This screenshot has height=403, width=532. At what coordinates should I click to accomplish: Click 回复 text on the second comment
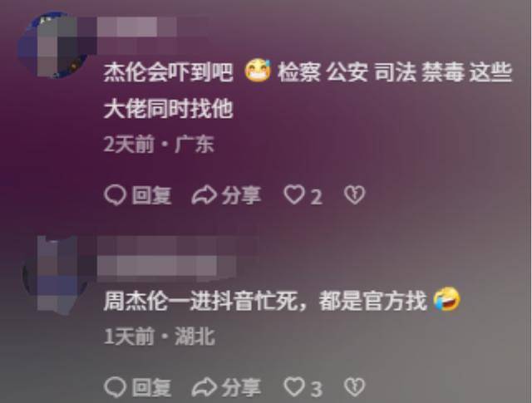151,387
